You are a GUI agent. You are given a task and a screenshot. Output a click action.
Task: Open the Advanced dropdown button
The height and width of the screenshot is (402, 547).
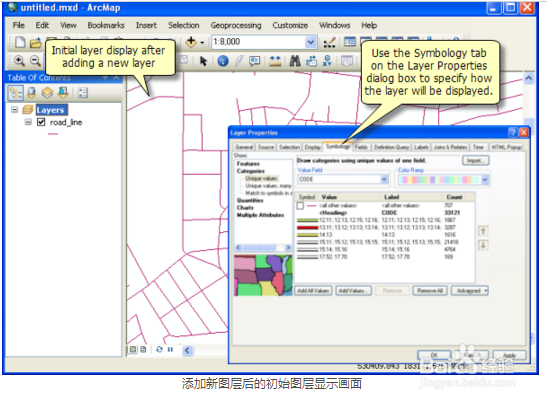point(470,291)
